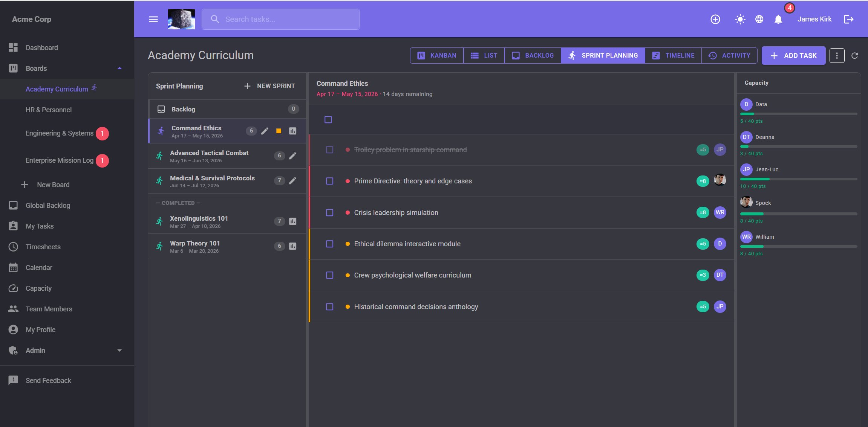The height and width of the screenshot is (427, 868).
Task: Click William's capacity progress bar
Action: pos(798,246)
